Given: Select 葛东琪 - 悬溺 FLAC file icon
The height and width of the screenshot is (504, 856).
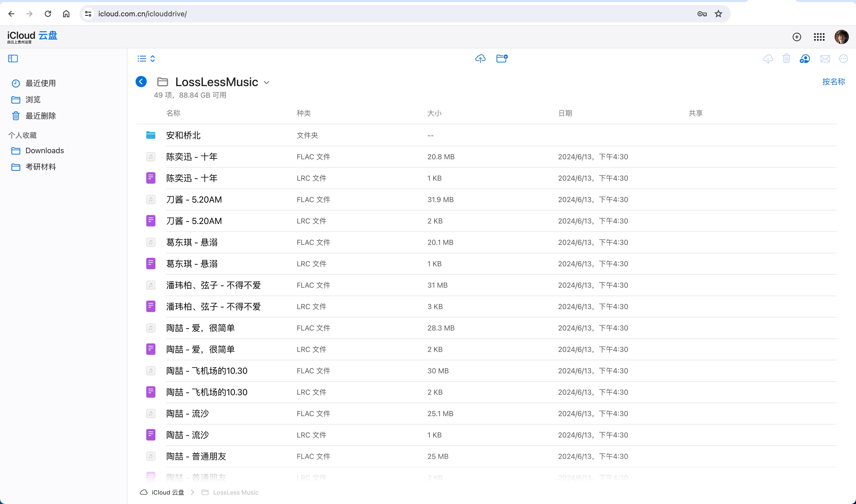Looking at the screenshot, I should pyautogui.click(x=151, y=242).
